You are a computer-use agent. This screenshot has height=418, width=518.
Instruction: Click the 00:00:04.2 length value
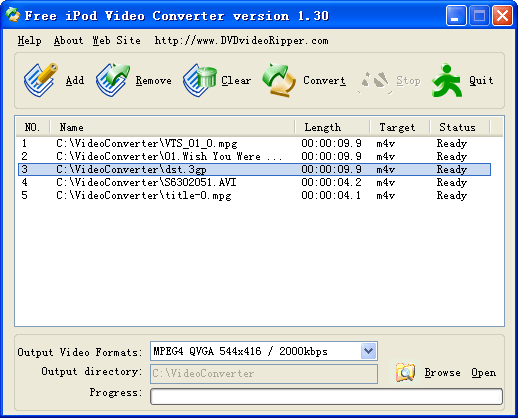click(x=331, y=182)
